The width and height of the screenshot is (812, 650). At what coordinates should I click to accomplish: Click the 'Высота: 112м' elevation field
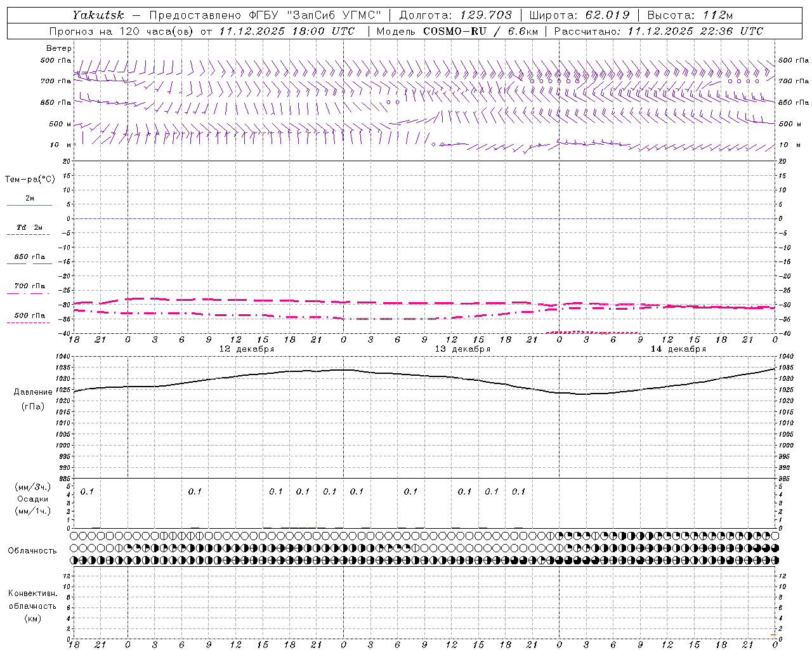(x=690, y=15)
